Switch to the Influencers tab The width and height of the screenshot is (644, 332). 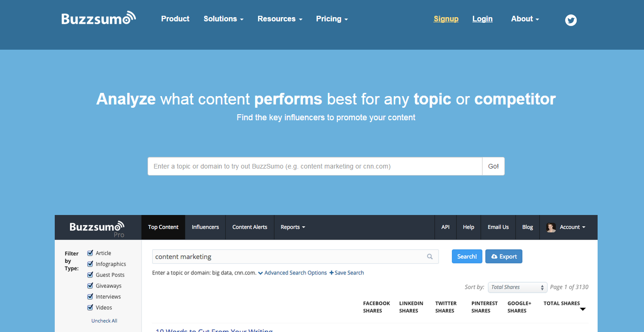coord(205,227)
